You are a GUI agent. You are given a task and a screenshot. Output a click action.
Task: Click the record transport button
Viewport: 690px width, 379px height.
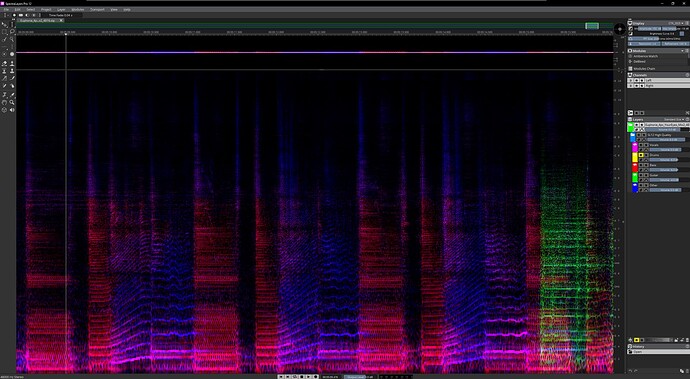pos(316,377)
